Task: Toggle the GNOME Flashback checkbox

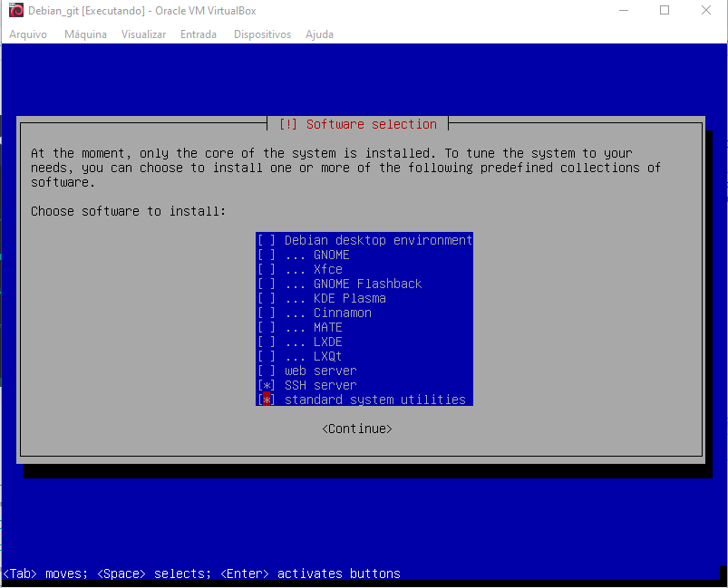Action: [x=267, y=284]
